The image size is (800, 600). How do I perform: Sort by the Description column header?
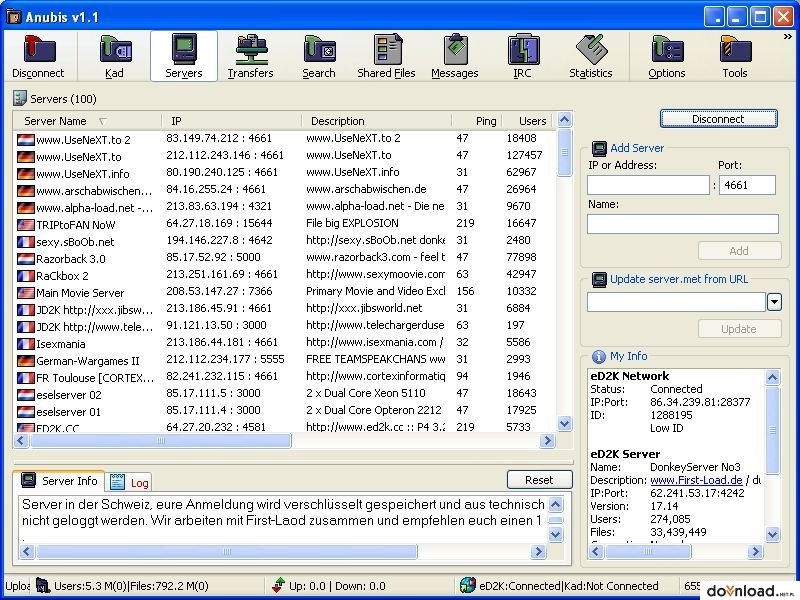tap(377, 121)
